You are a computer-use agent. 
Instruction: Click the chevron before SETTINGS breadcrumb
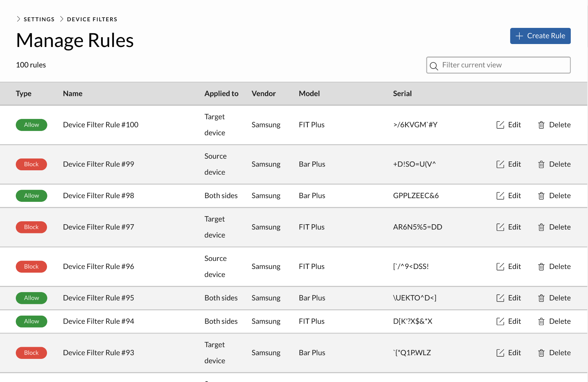[18, 19]
